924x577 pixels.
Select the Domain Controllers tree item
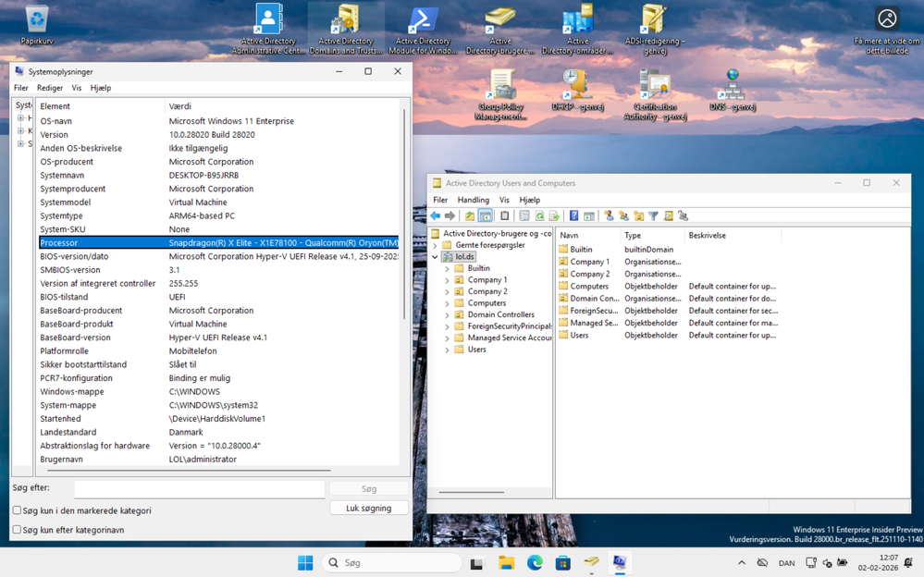tap(500, 314)
